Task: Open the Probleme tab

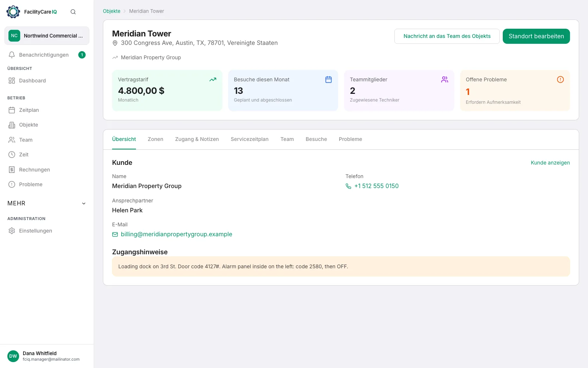Action: click(x=351, y=139)
